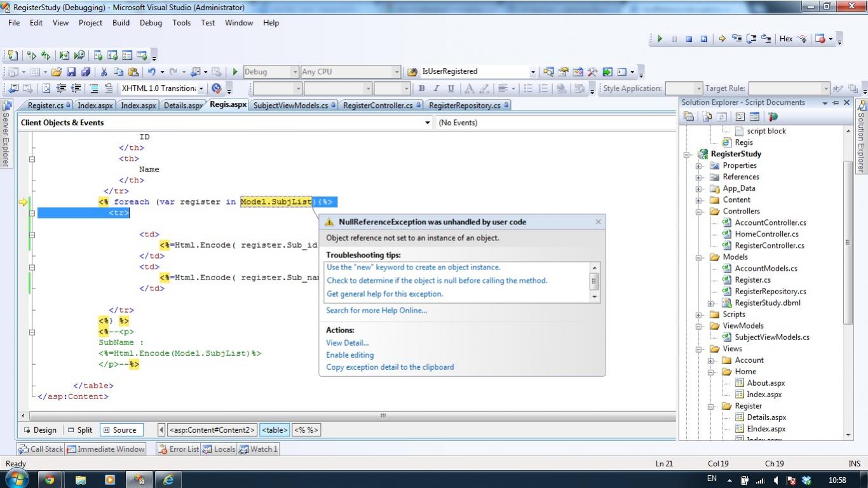Image resolution: width=868 pixels, height=488 pixels.
Task: Toggle Italic formatting button
Action: click(x=436, y=88)
